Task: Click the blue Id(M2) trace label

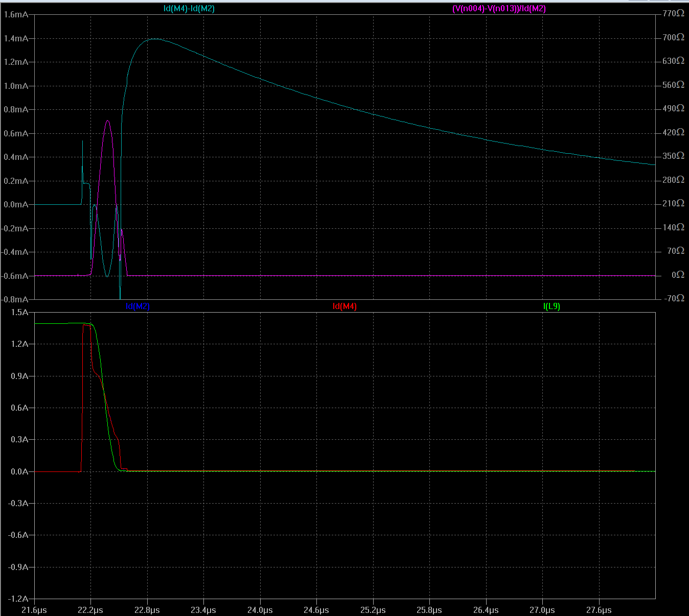Action: click(x=137, y=306)
